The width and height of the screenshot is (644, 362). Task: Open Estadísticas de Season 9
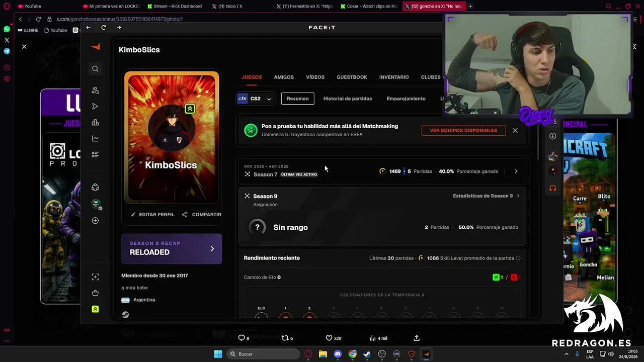486,196
